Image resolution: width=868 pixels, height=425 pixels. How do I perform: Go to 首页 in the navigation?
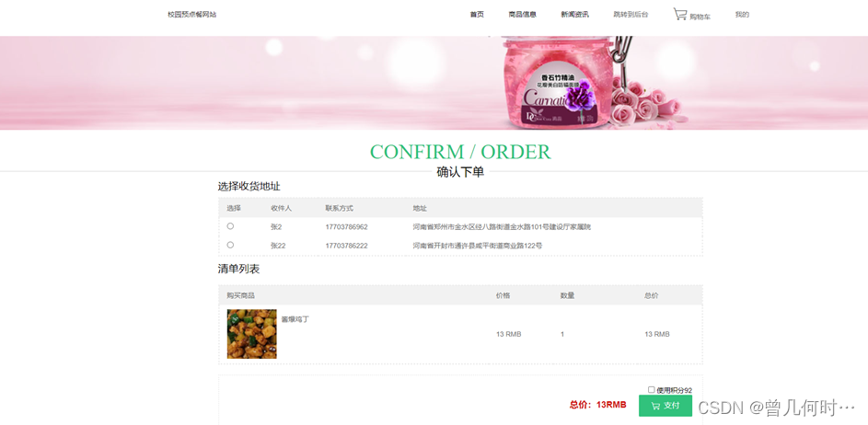(477, 15)
